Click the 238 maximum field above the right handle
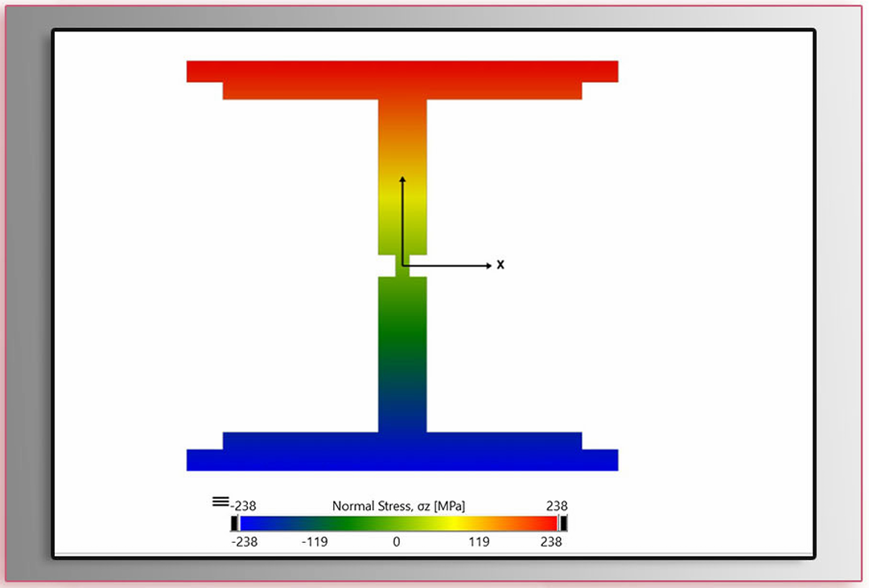 point(557,506)
